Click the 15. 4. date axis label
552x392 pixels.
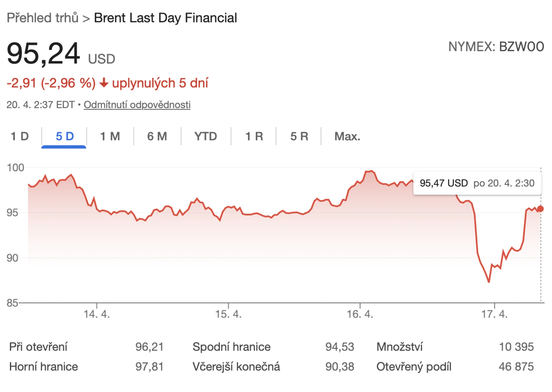tap(228, 314)
